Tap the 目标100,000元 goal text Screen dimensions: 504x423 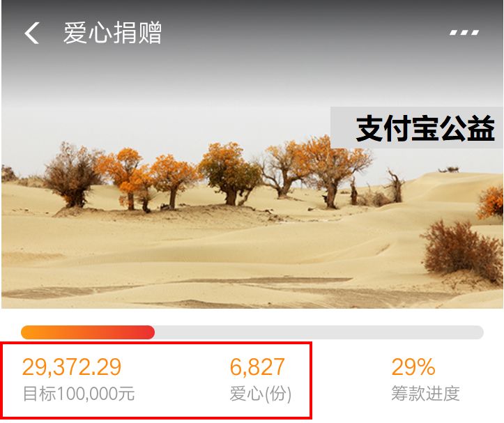point(79,394)
